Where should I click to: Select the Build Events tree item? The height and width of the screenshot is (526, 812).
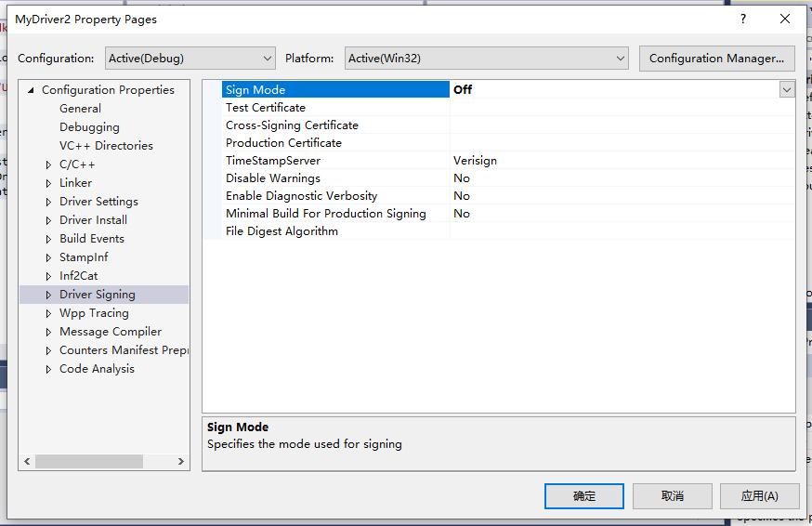(x=92, y=239)
